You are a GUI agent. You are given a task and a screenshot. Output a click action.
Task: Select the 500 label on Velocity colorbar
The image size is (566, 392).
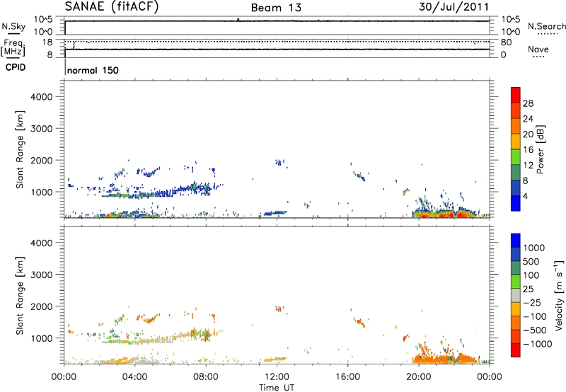click(x=531, y=261)
